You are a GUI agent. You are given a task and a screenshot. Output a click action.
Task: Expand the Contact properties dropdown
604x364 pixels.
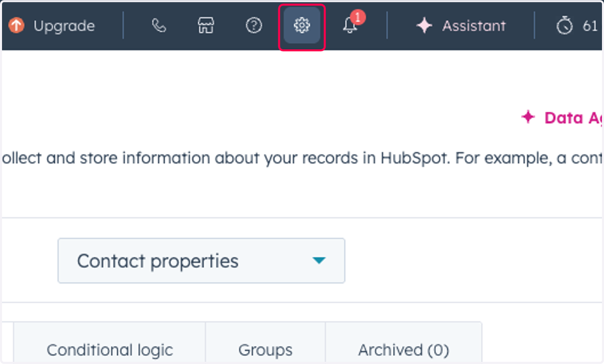point(201,261)
